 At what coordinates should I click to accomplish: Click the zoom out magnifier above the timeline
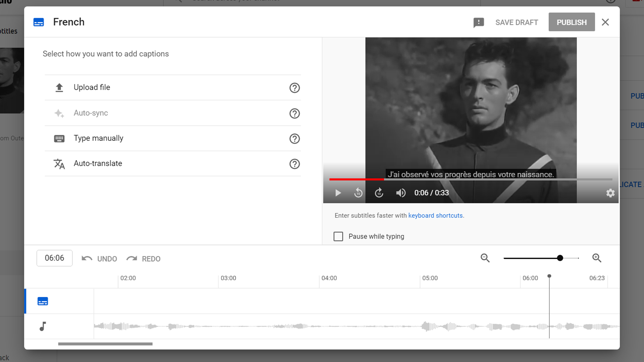(x=485, y=258)
